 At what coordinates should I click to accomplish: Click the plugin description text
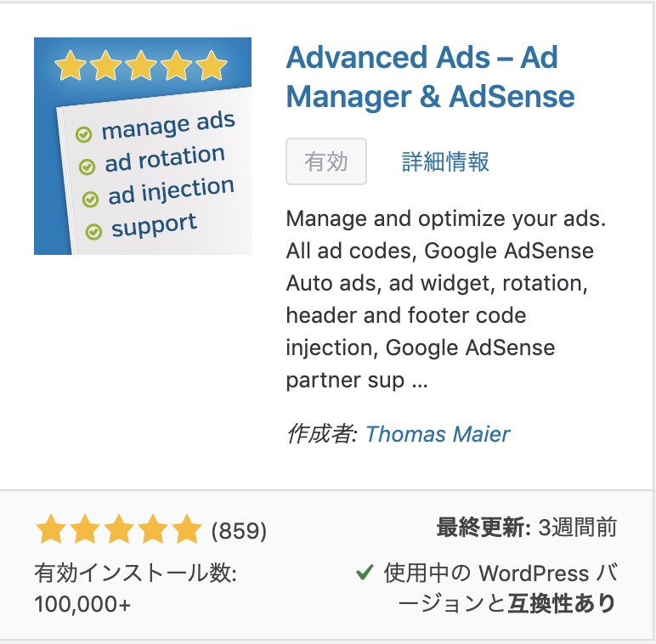click(x=446, y=299)
